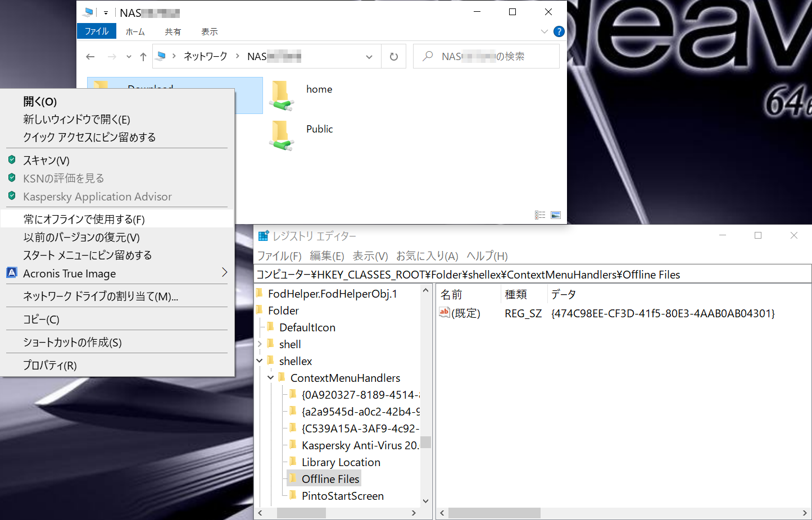Collapse the shellex registry key
This screenshot has width=812, height=520.
[x=260, y=361]
